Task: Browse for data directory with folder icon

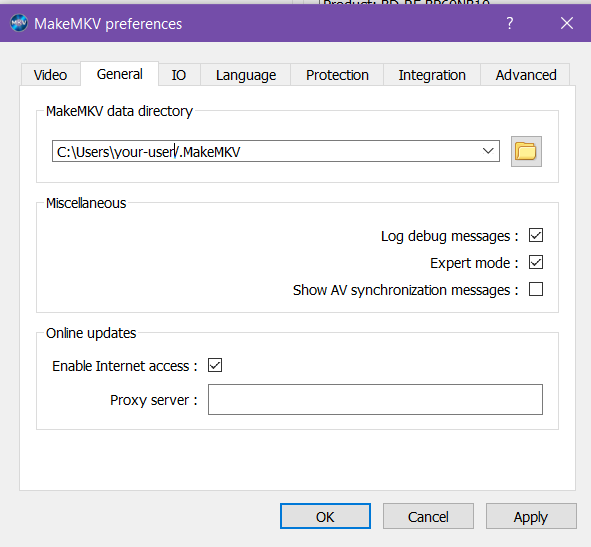Action: pos(526,152)
